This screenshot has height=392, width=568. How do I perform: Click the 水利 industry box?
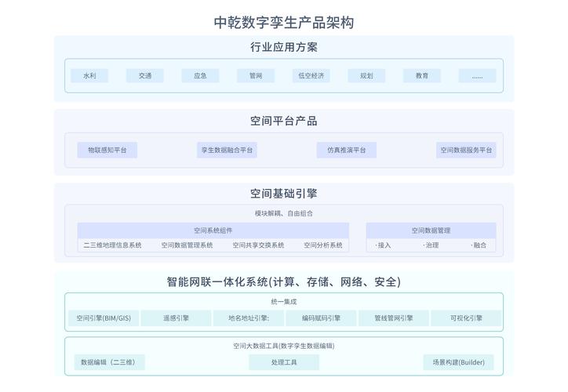point(89,75)
